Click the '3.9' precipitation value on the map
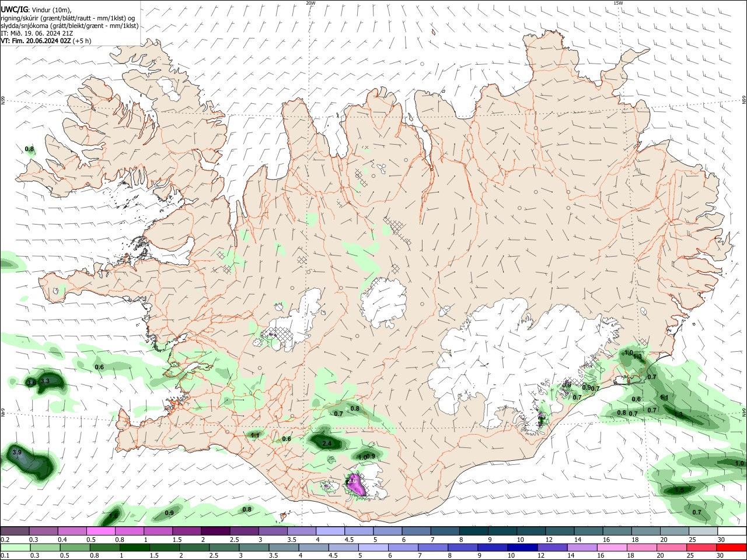The image size is (747, 560). point(17,452)
